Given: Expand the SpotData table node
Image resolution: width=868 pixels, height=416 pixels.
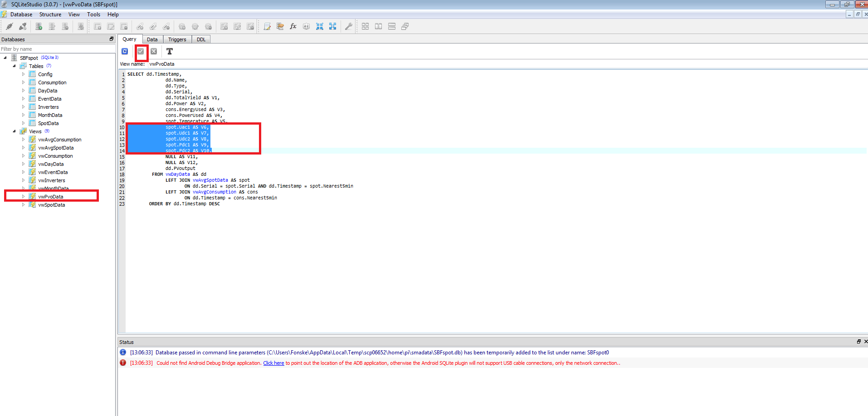Looking at the screenshot, I should pos(23,123).
